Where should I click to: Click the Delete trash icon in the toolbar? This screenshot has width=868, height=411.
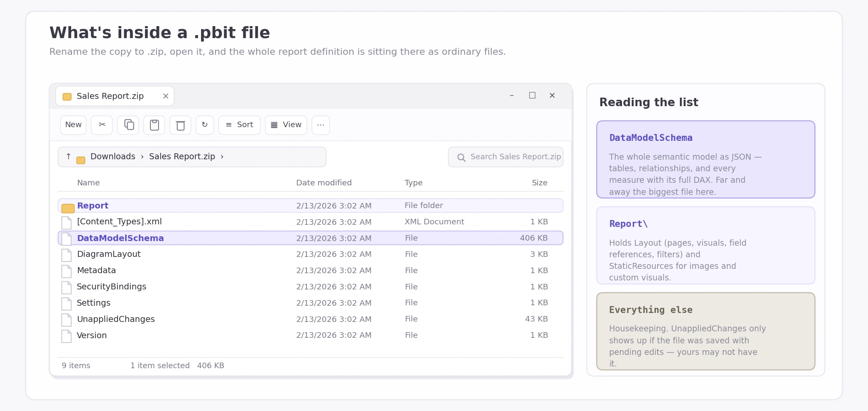coord(180,125)
